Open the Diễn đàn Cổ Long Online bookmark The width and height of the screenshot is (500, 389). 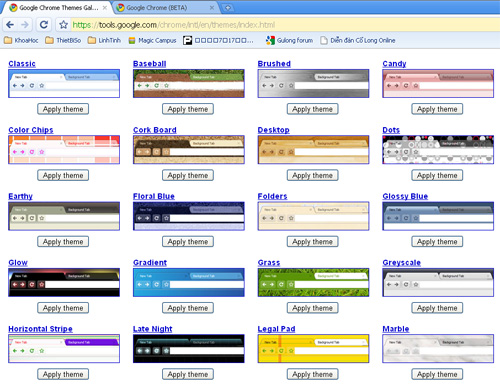point(358,40)
